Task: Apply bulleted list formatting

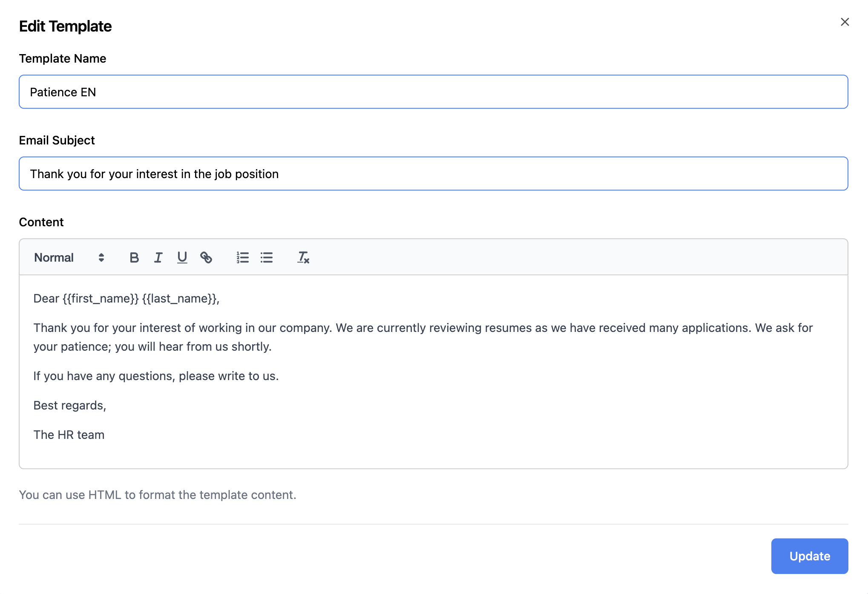Action: tap(267, 257)
